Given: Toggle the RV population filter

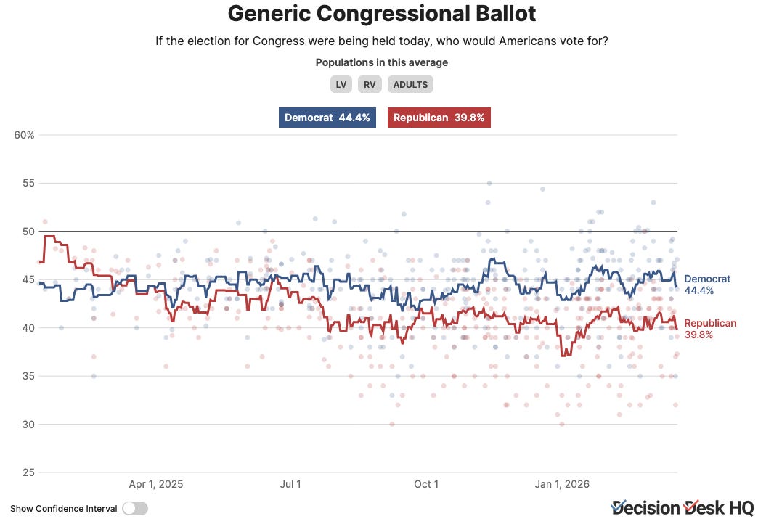Looking at the screenshot, I should 370,84.
